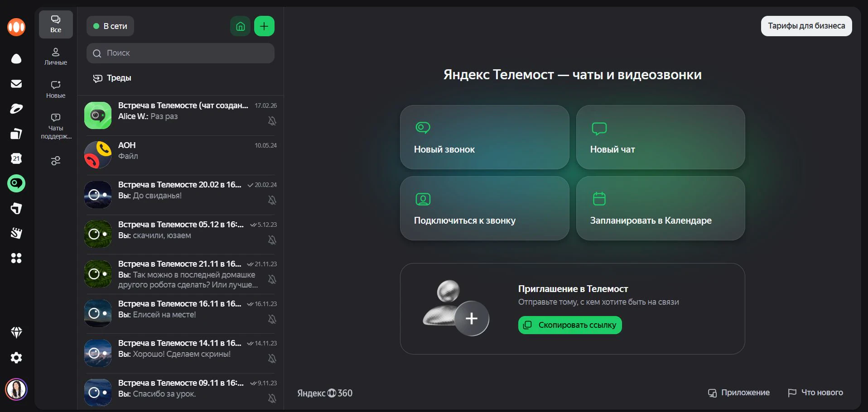Open the 'Приложение' link
868x412 pixels.
[739, 393]
